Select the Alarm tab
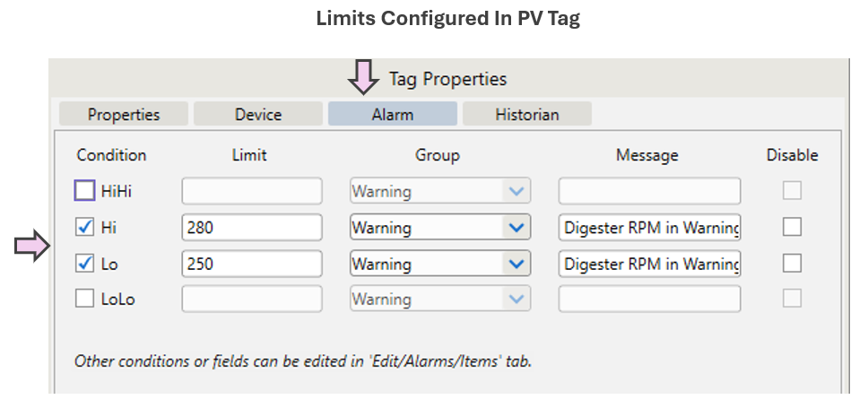 click(x=392, y=114)
